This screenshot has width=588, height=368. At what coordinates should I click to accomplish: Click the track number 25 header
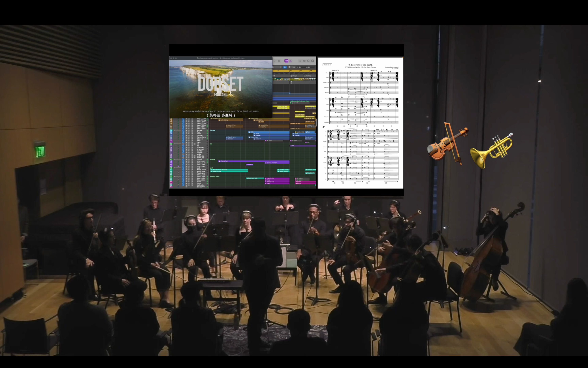click(171, 132)
